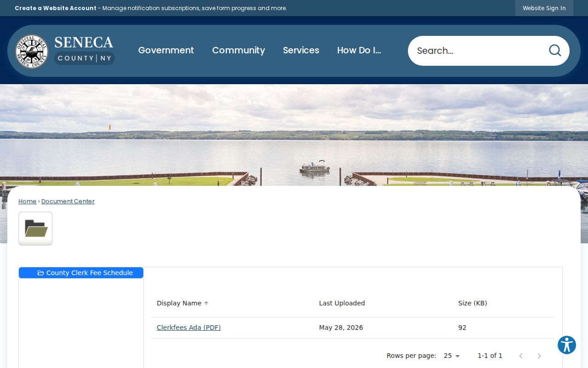
Task: Open the How Do I... menu
Action: pos(359,51)
